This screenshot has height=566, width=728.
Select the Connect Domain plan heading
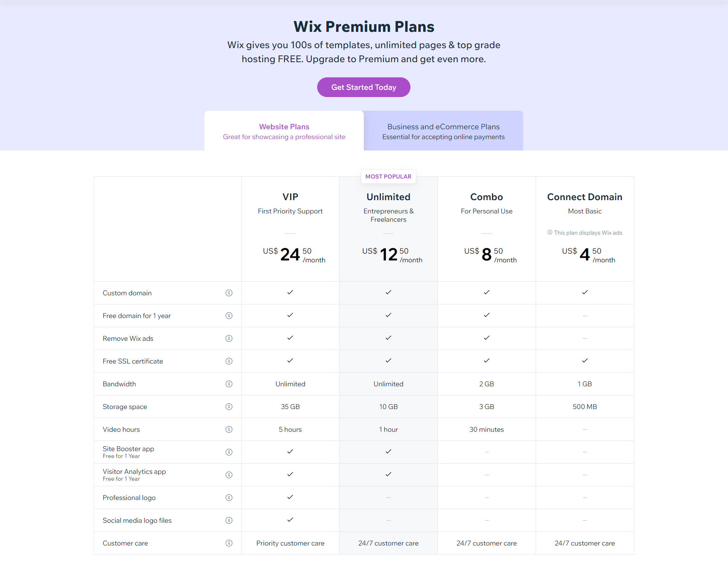585,197
